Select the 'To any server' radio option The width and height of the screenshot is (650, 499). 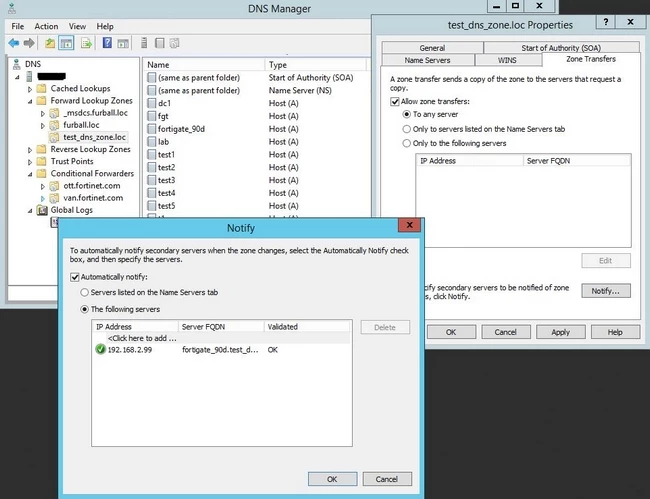coord(407,114)
